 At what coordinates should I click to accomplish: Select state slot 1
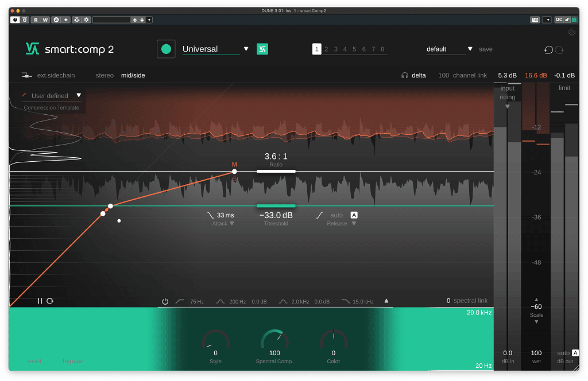[316, 49]
